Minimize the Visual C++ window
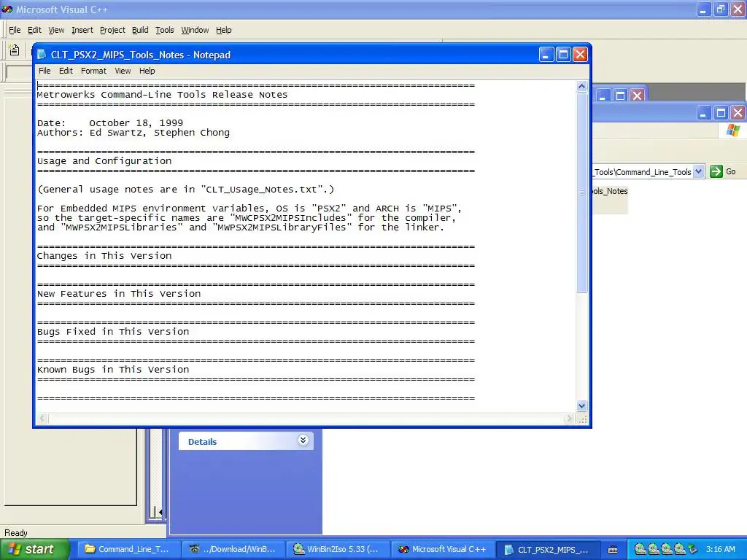The width and height of the screenshot is (747, 560). 704,9
